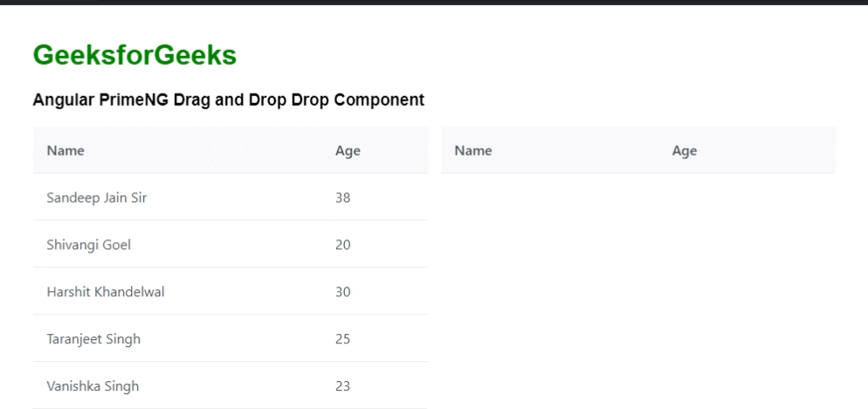Click the age value 25

(342, 339)
